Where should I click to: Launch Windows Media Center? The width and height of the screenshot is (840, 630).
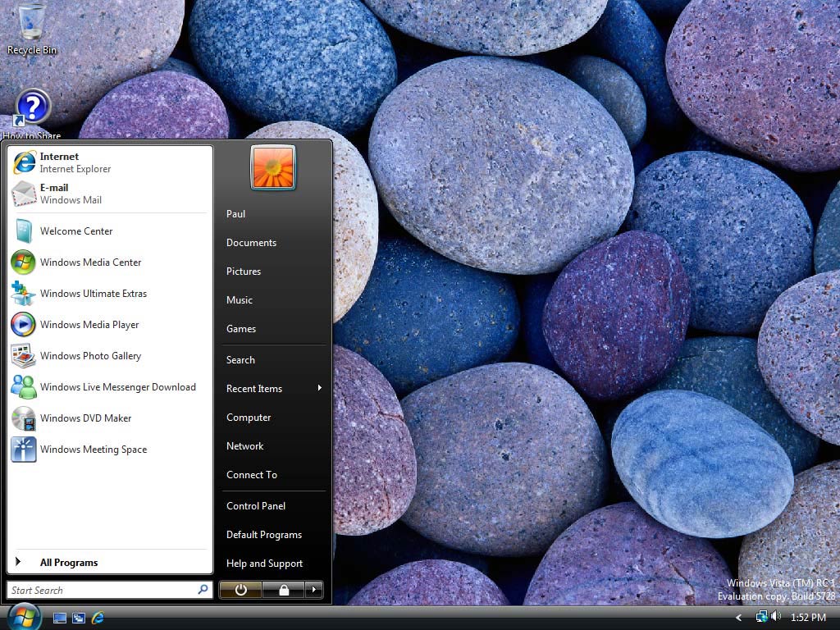(110, 262)
